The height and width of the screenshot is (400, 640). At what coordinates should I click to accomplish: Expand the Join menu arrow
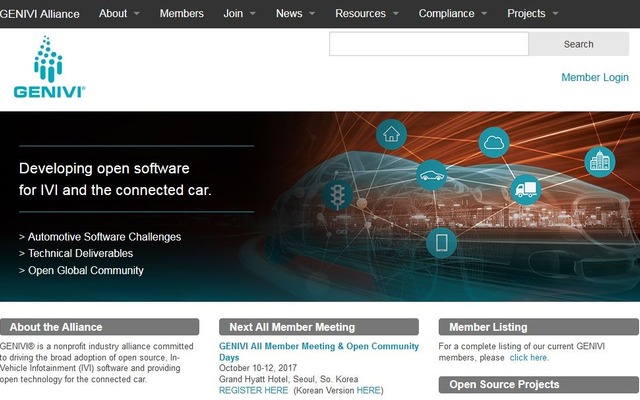tap(253, 13)
